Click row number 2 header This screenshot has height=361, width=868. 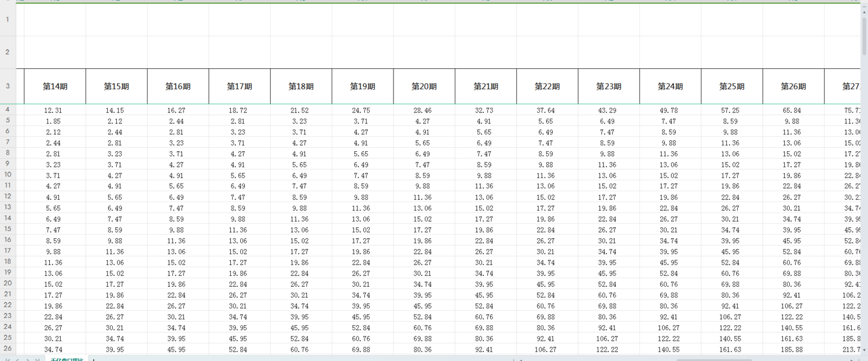pos(8,52)
